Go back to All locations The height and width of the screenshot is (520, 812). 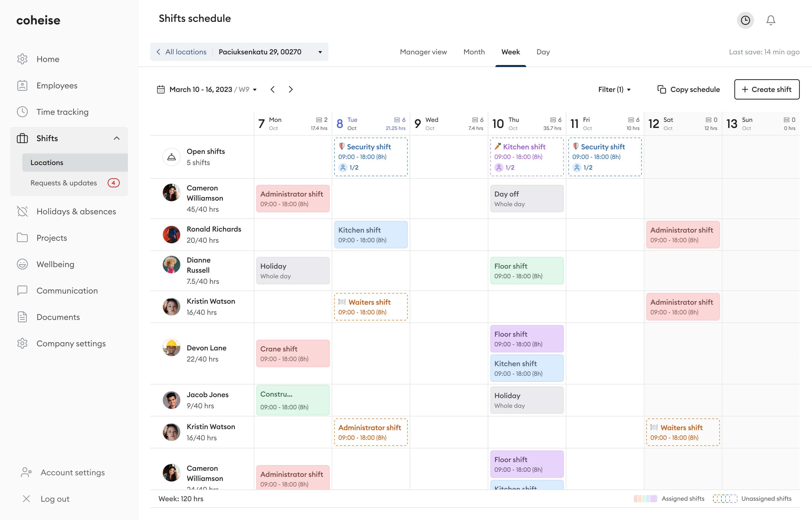pos(181,52)
